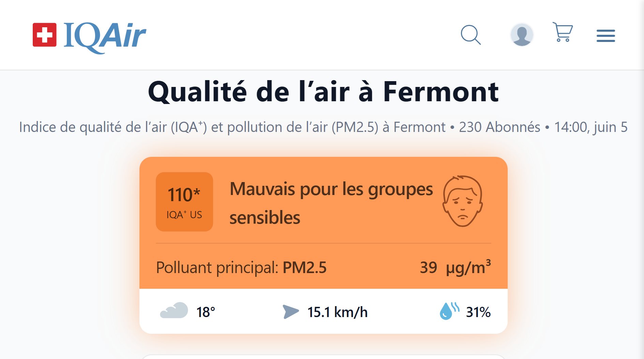This screenshot has height=359, width=644.
Task: Click the 15.1 km/h wind speed
Action: (x=338, y=312)
